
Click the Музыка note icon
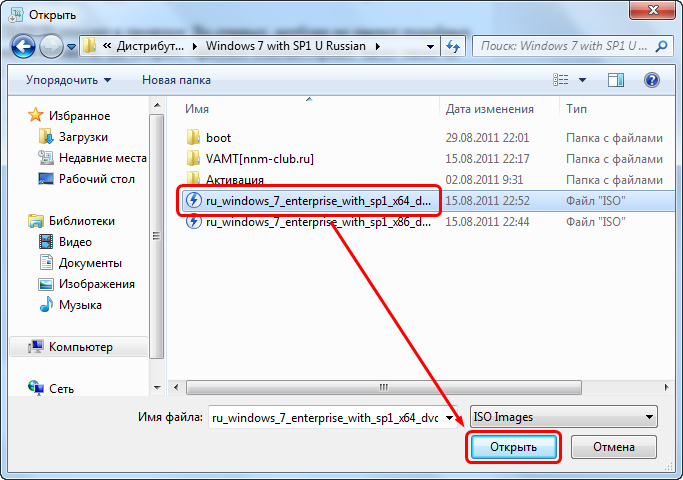[46, 304]
